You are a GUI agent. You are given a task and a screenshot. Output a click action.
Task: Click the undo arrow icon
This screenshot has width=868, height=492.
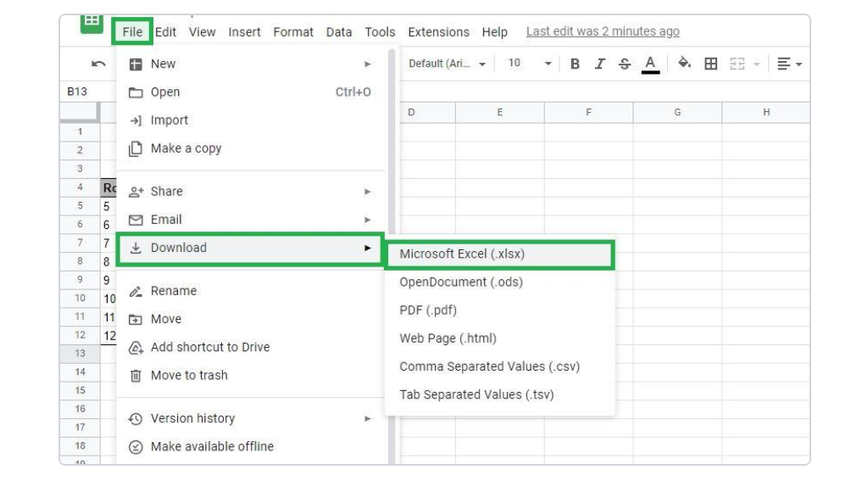98,64
